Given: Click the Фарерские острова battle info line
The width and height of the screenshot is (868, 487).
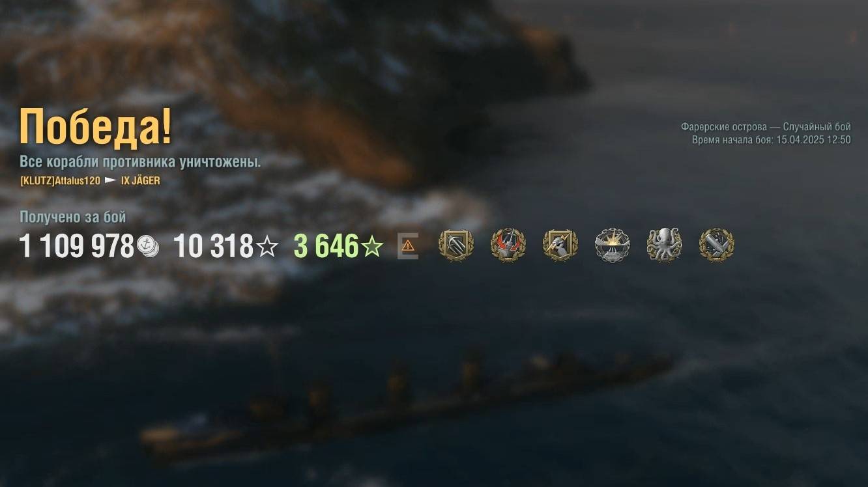Looking at the screenshot, I should (x=766, y=127).
